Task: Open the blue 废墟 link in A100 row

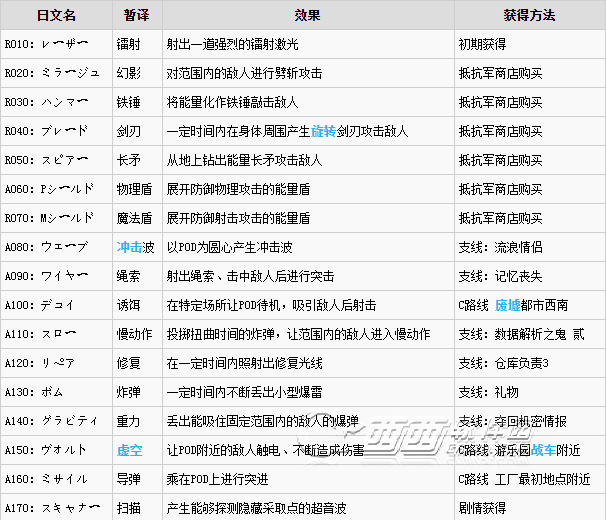Action: pyautogui.click(x=507, y=305)
